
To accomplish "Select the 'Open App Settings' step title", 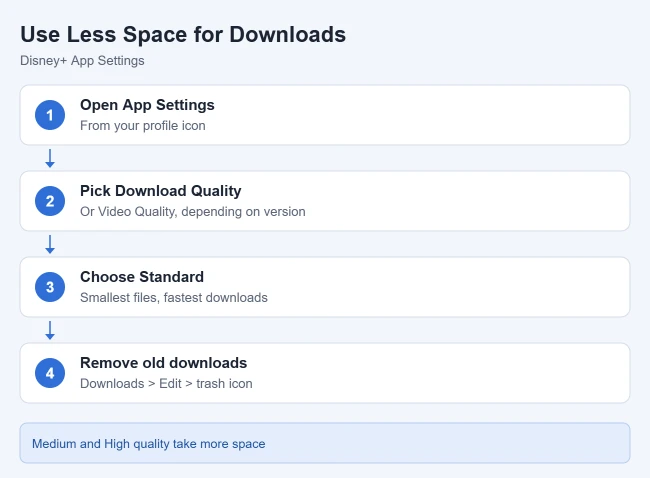I will [147, 105].
